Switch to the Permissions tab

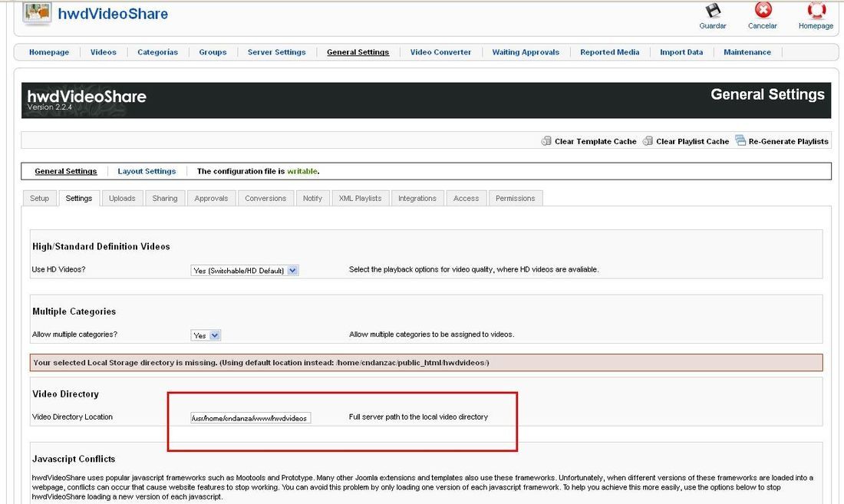pos(515,198)
